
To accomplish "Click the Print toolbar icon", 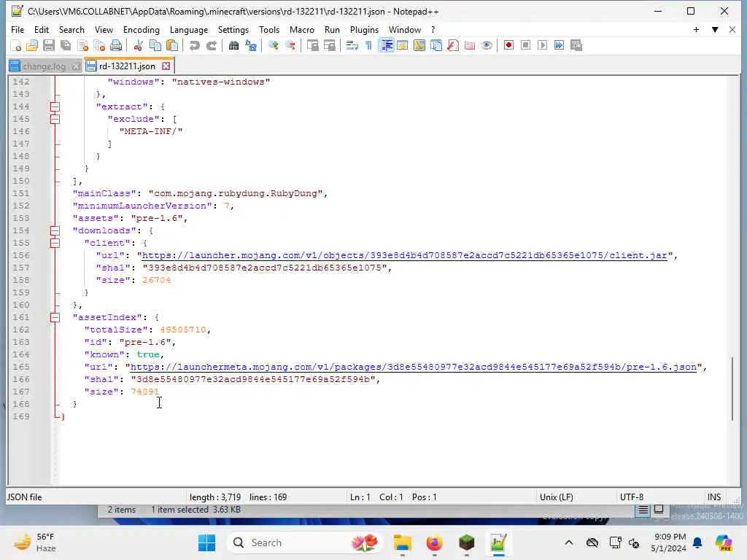I will (116, 45).
